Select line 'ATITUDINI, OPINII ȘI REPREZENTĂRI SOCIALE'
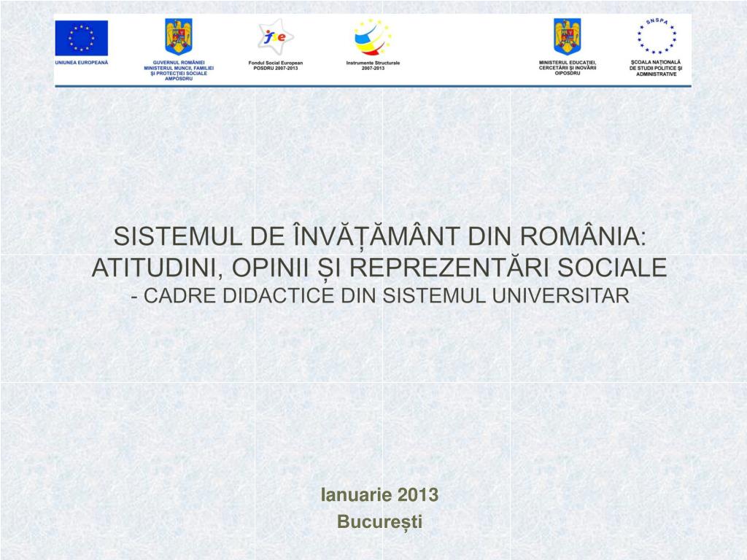747x560 pixels. click(x=379, y=268)
